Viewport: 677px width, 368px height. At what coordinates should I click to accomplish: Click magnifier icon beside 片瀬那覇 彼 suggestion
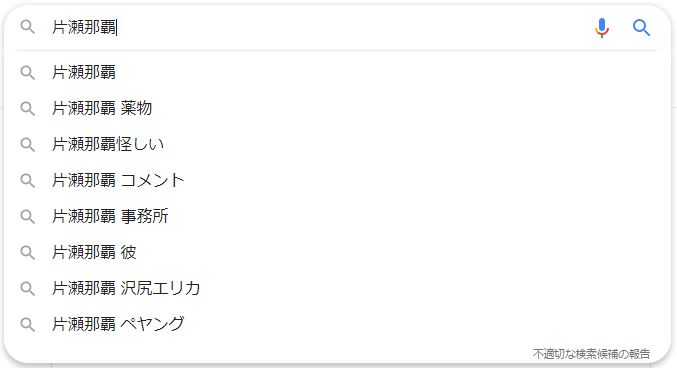coord(28,252)
